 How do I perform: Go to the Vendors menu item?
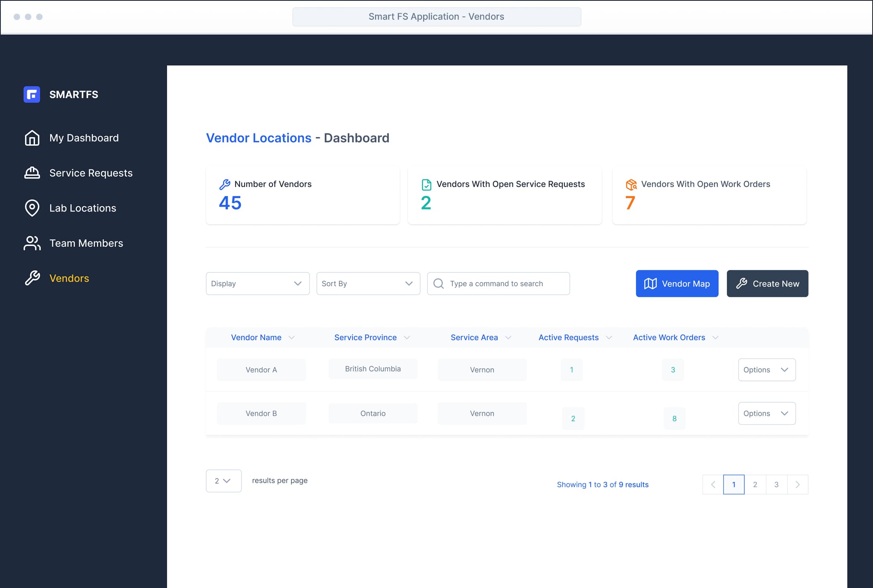pyautogui.click(x=69, y=278)
